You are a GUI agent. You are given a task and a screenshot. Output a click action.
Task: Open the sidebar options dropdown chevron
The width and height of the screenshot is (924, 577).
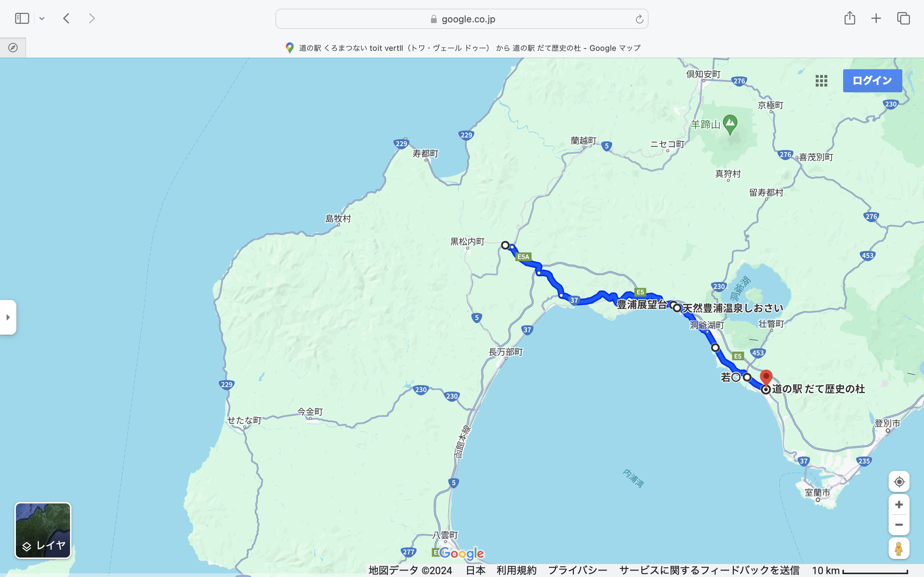pyautogui.click(x=42, y=18)
